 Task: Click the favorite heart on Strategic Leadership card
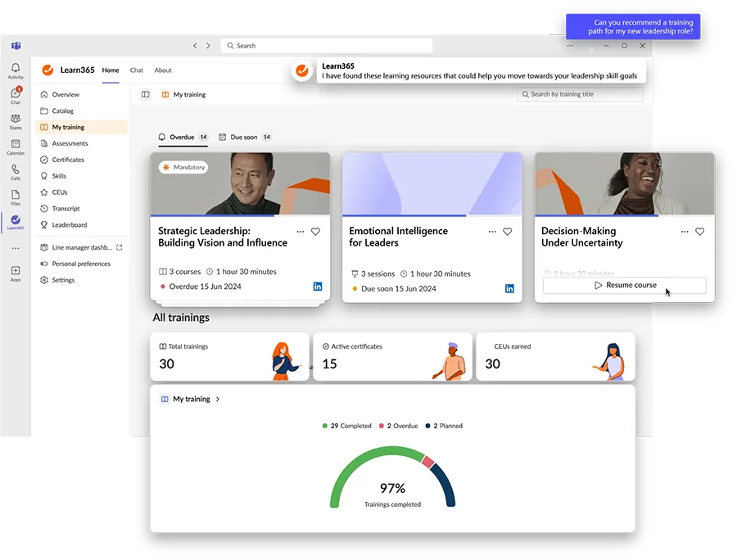click(x=315, y=232)
